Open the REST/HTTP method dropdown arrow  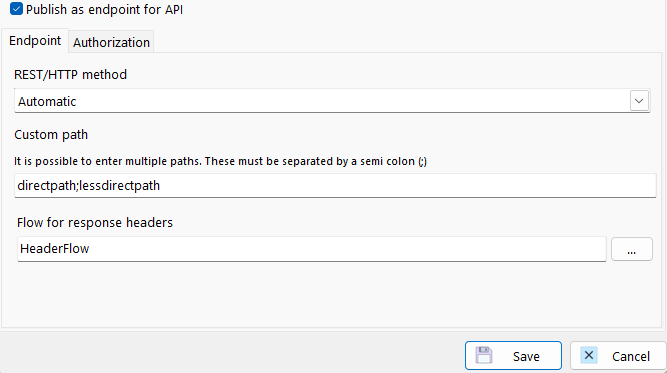pyautogui.click(x=639, y=101)
